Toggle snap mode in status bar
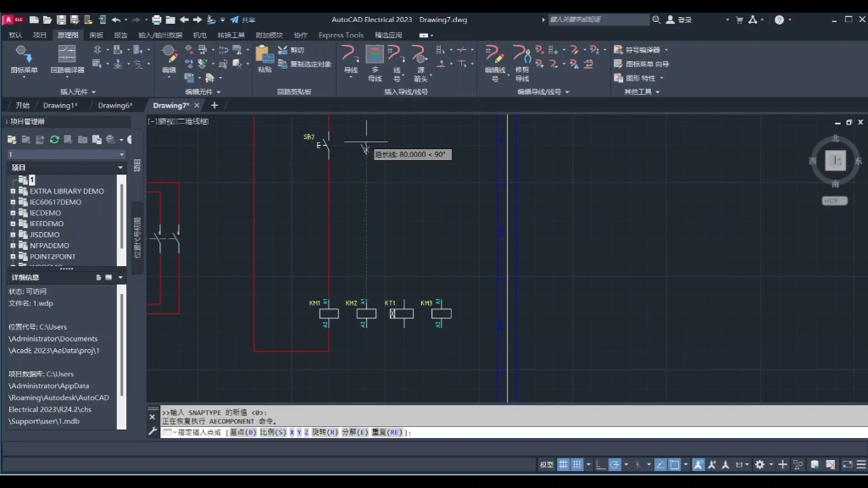This screenshot has height=488, width=868. click(576, 465)
